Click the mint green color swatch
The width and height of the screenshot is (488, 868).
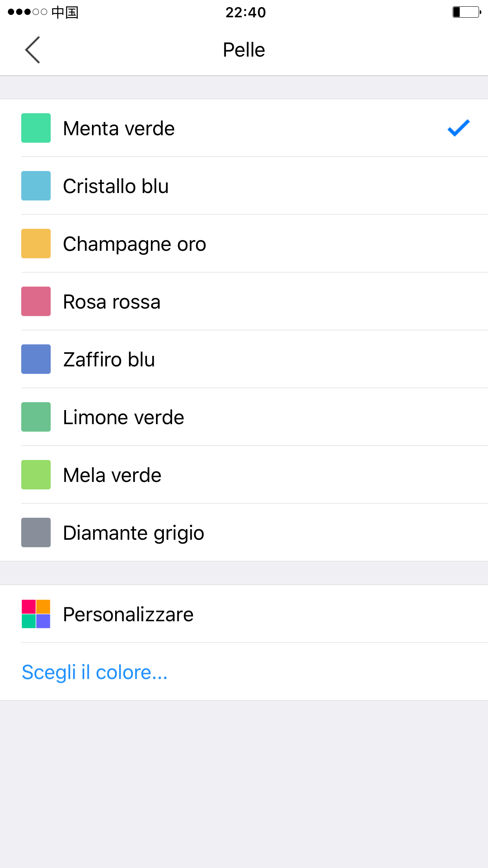click(36, 128)
